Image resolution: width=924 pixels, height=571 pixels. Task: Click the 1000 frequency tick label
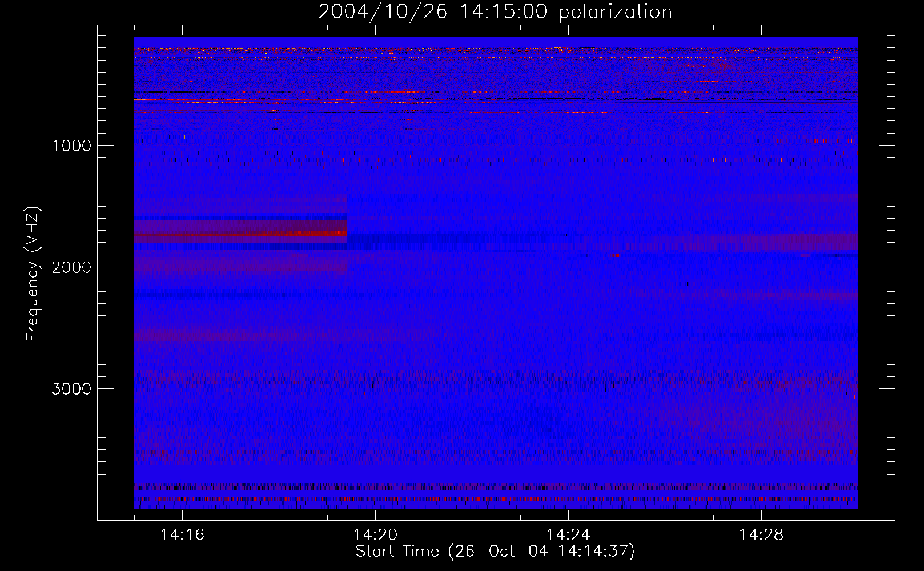coord(71,146)
